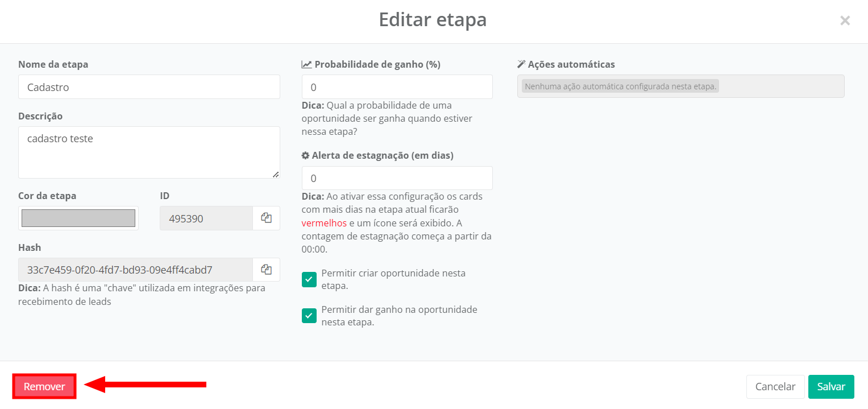The image size is (868, 409).
Task: Focus the Alerta de estagnação days field
Action: (397, 178)
